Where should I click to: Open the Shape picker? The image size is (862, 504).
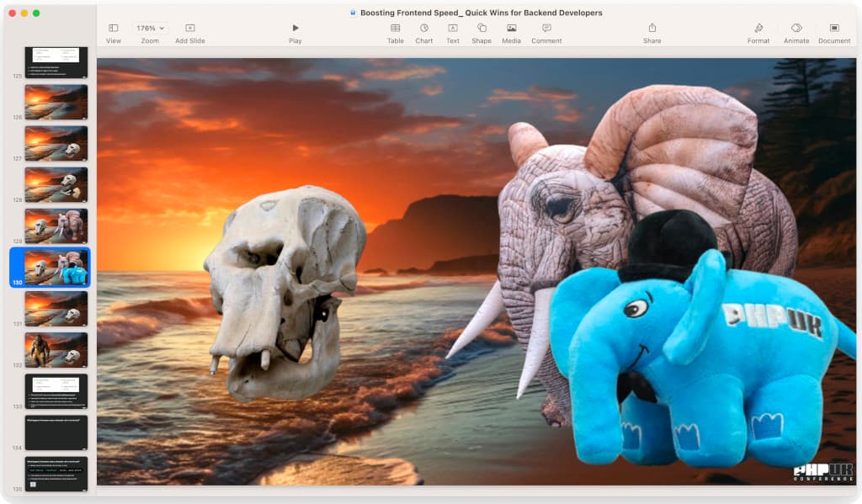(x=481, y=29)
